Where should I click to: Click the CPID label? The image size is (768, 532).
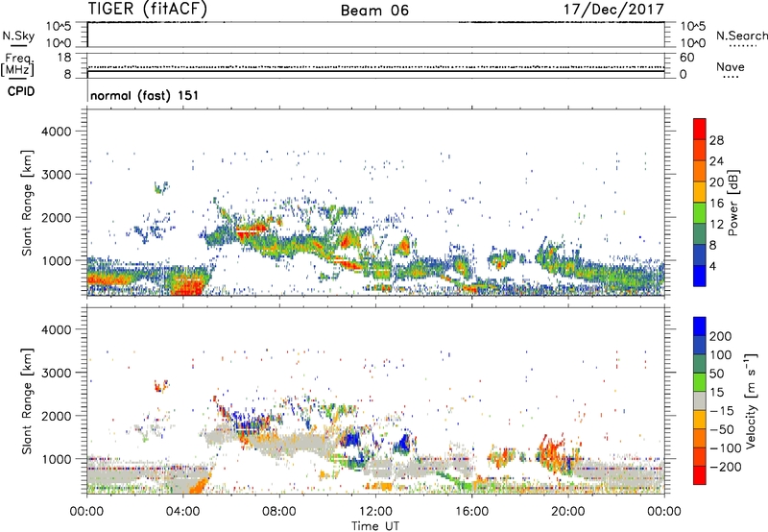click(21, 91)
